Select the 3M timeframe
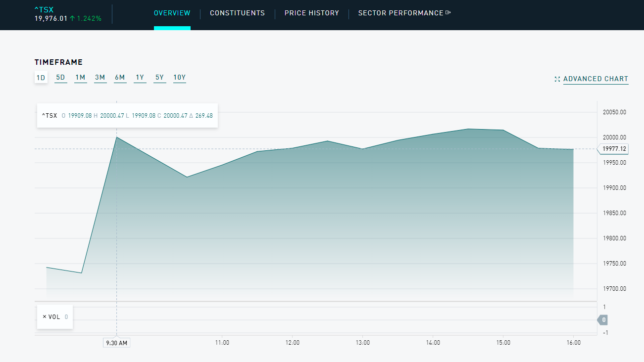The width and height of the screenshot is (644, 362). point(100,78)
